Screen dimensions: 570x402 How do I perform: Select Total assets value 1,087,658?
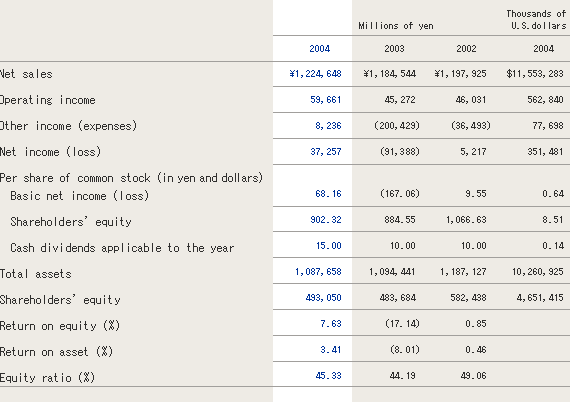click(318, 272)
